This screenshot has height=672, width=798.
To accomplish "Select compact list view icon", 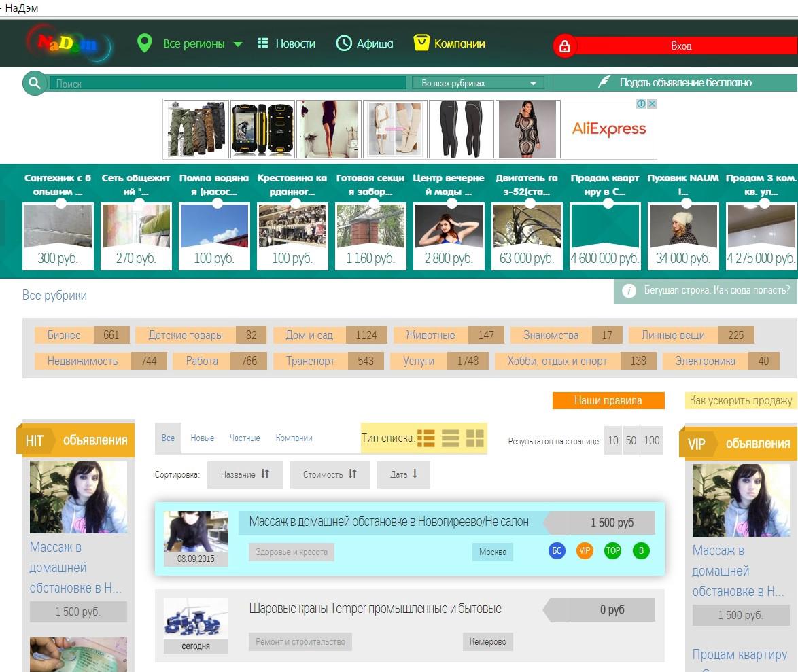I will 451,438.
